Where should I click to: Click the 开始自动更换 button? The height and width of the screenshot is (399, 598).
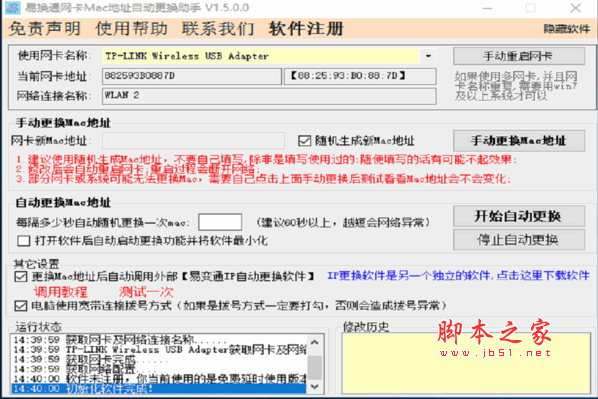519,216
